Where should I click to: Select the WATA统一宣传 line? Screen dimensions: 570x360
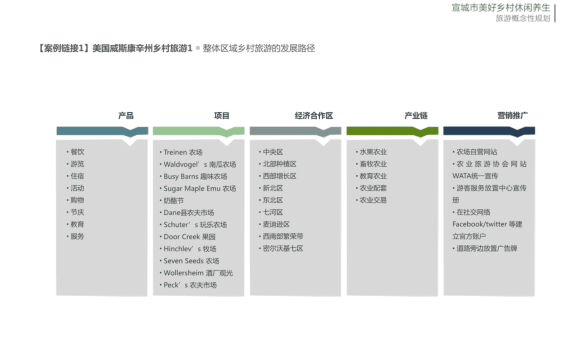[x=475, y=176]
